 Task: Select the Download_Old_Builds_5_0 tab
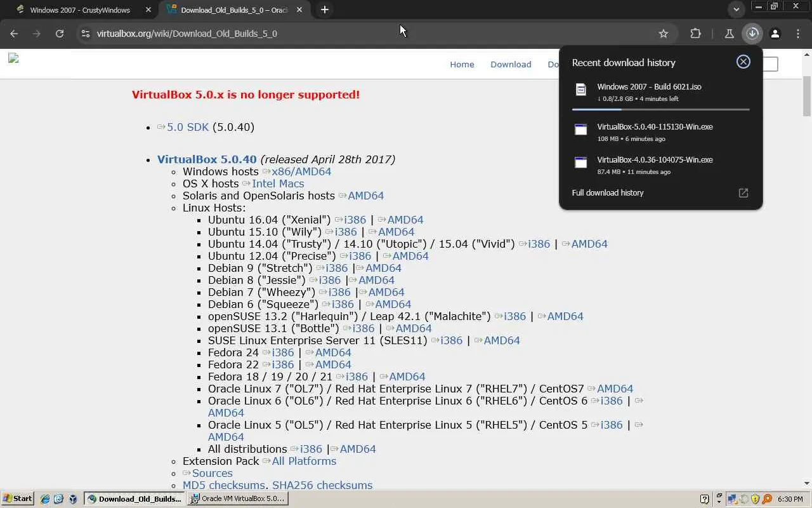[x=233, y=10]
